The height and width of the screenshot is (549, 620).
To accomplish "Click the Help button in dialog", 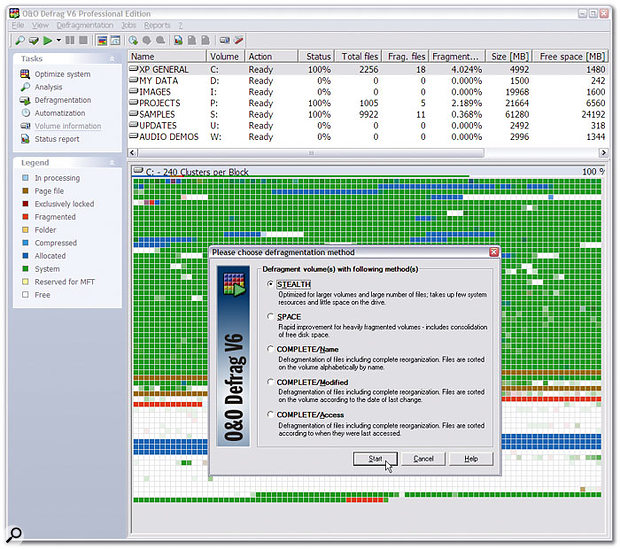I will (x=471, y=459).
